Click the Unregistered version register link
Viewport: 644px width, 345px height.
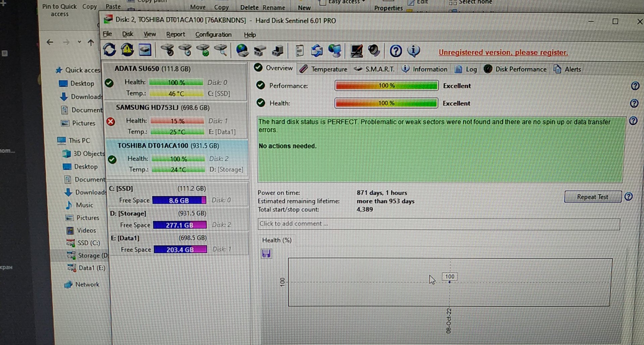[x=503, y=52]
